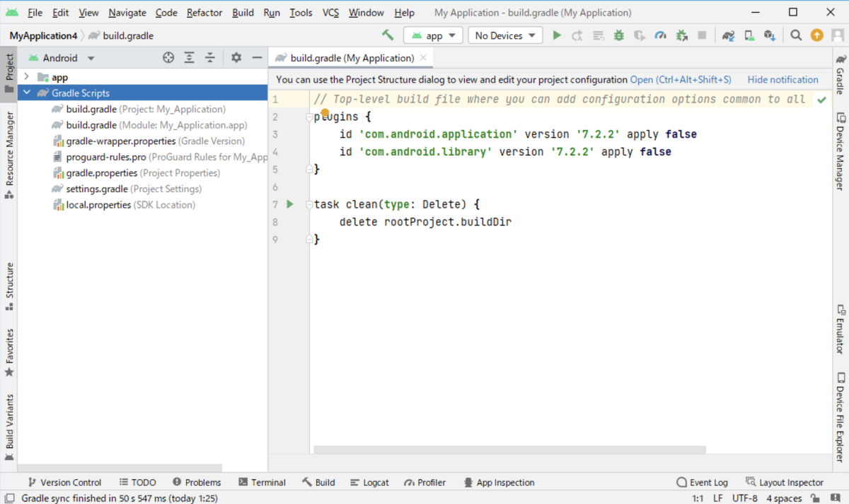
Task: Click Hide notification link
Action: (782, 80)
